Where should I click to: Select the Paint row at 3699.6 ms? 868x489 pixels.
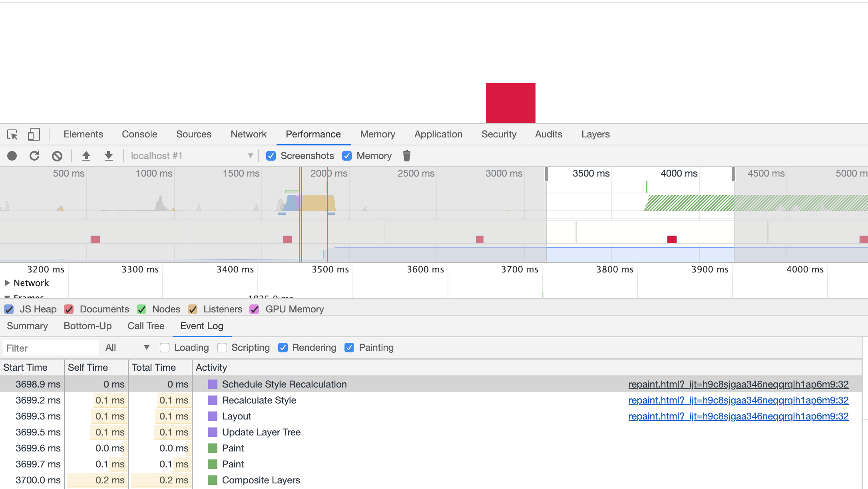[431, 448]
